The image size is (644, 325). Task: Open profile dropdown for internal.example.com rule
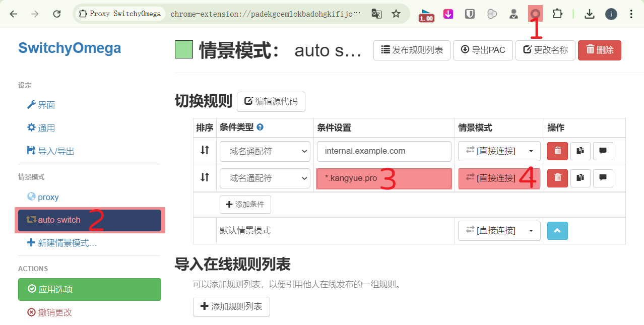tap(499, 151)
